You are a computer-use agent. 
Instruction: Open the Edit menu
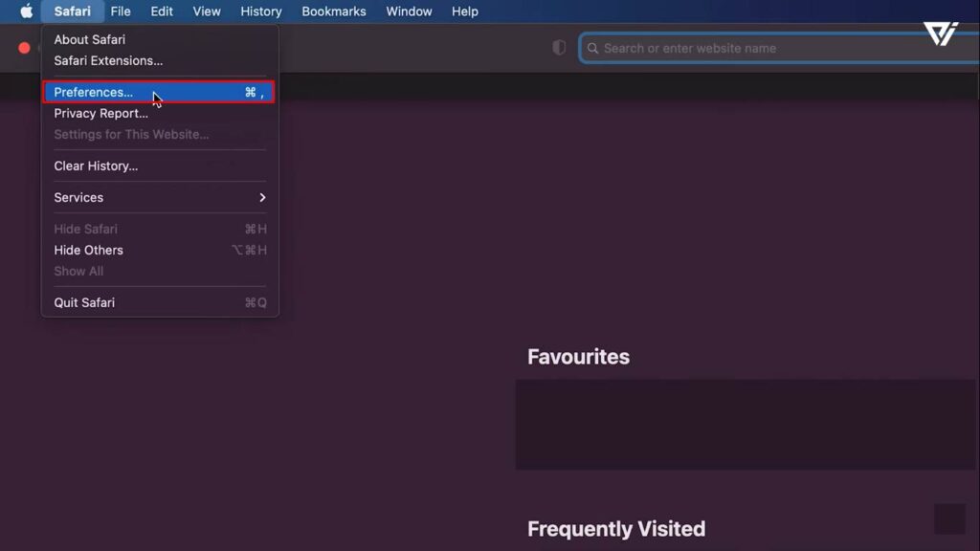[161, 11]
